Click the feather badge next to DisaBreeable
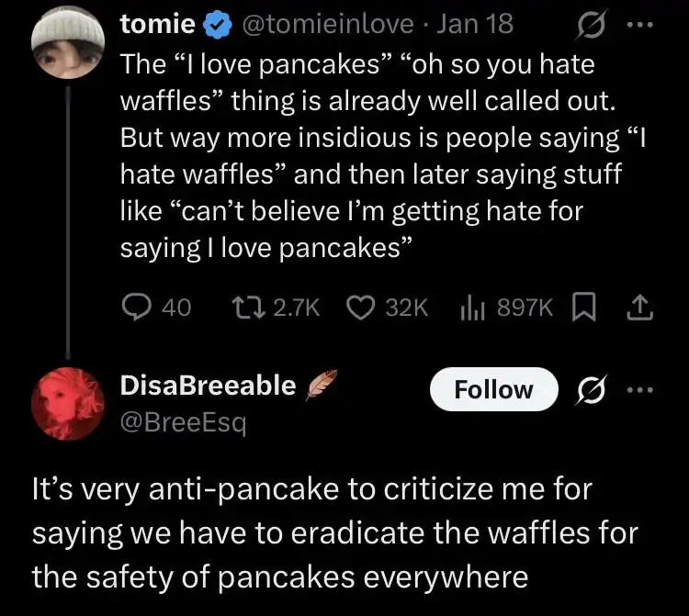 (321, 386)
